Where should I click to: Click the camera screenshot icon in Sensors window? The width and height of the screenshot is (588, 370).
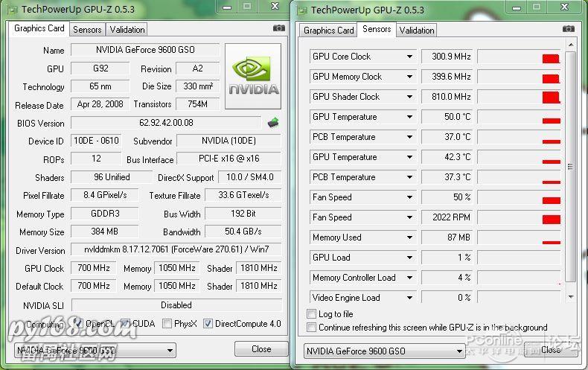pyautogui.click(x=569, y=29)
